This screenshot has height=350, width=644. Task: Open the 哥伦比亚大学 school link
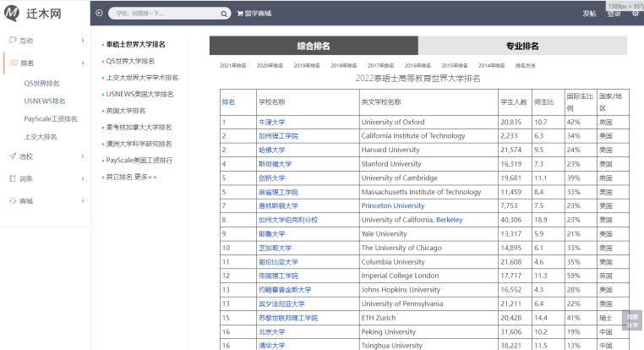tap(278, 262)
